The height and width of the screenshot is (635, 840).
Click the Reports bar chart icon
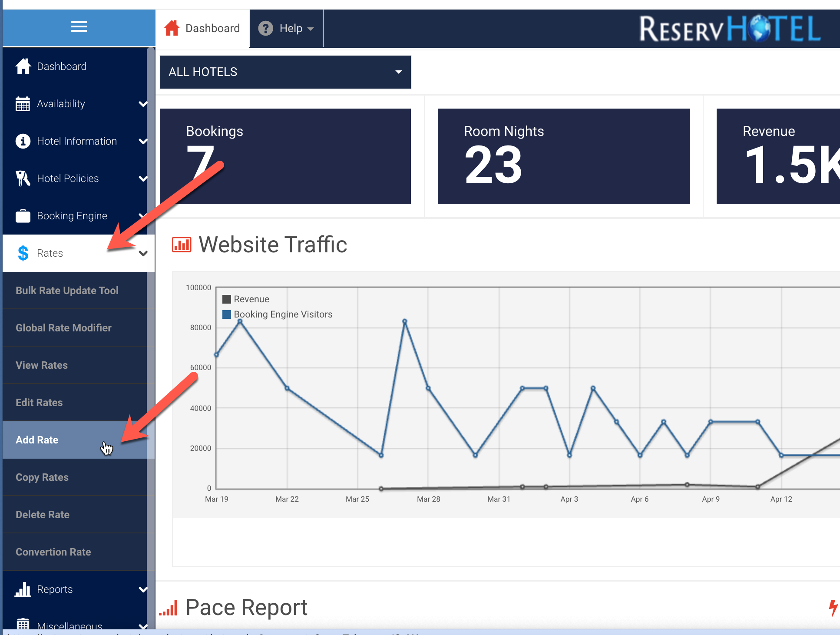point(23,589)
